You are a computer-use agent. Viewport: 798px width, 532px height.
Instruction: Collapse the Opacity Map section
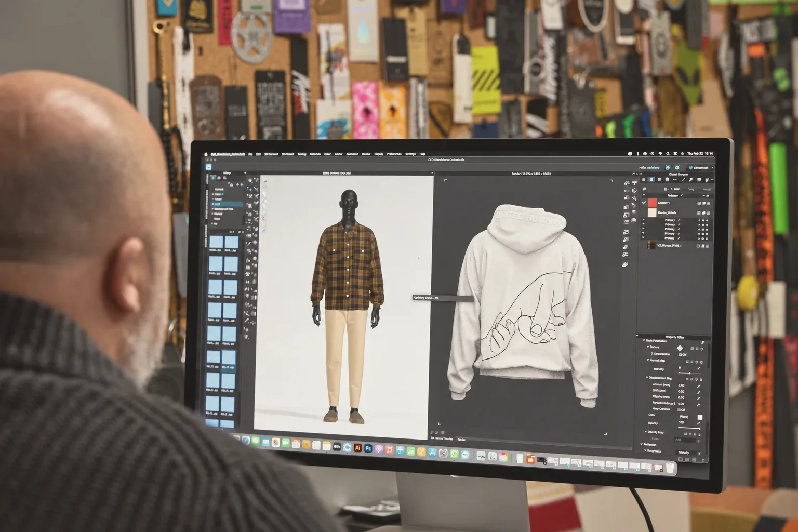tap(646, 432)
